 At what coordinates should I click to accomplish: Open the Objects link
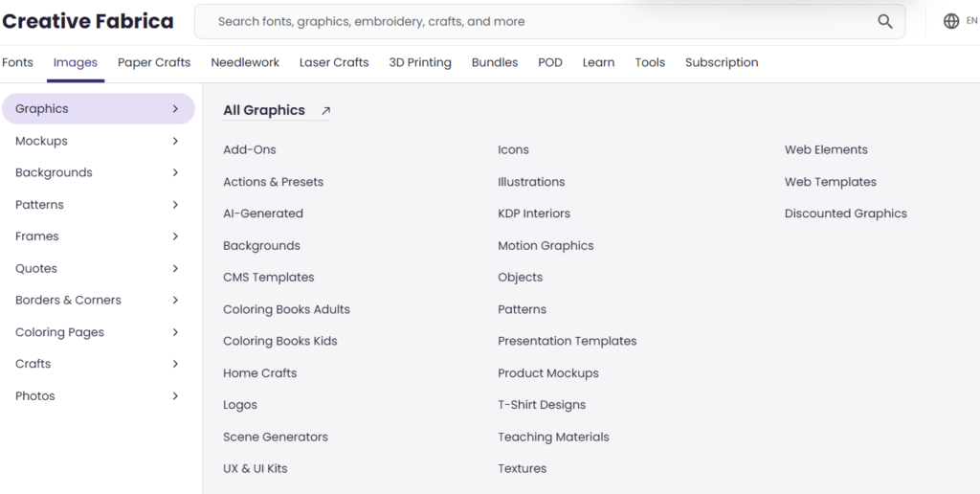(520, 278)
